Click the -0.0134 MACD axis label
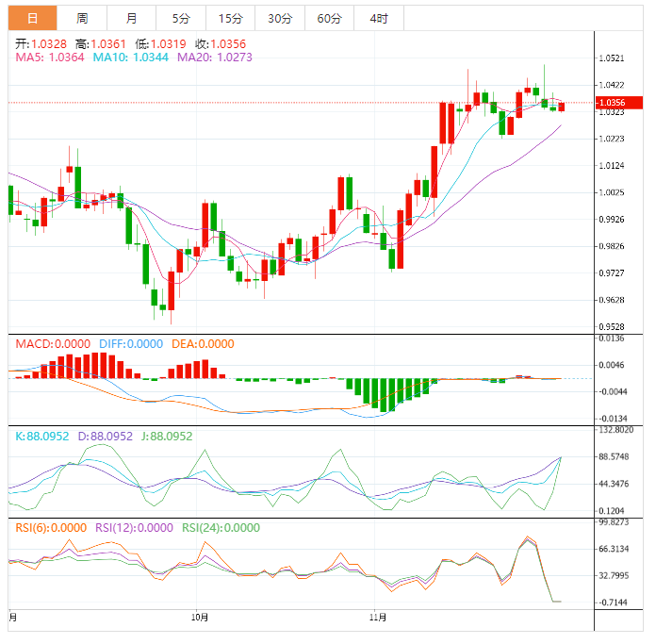 [x=612, y=419]
